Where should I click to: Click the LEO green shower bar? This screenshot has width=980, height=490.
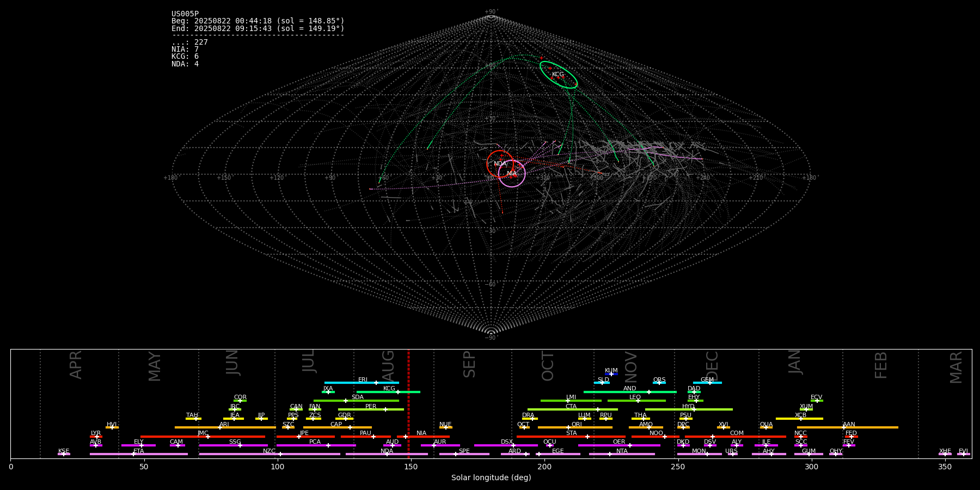[636, 401]
